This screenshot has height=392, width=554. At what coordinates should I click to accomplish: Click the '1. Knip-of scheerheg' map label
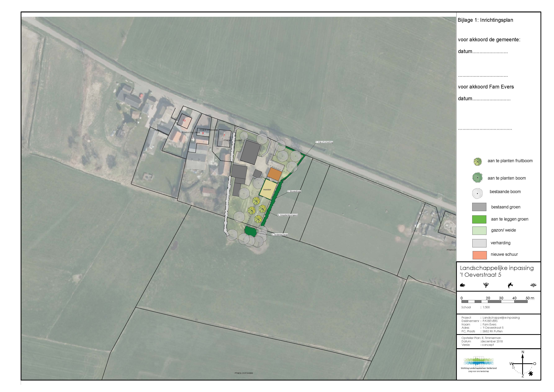click(324, 142)
